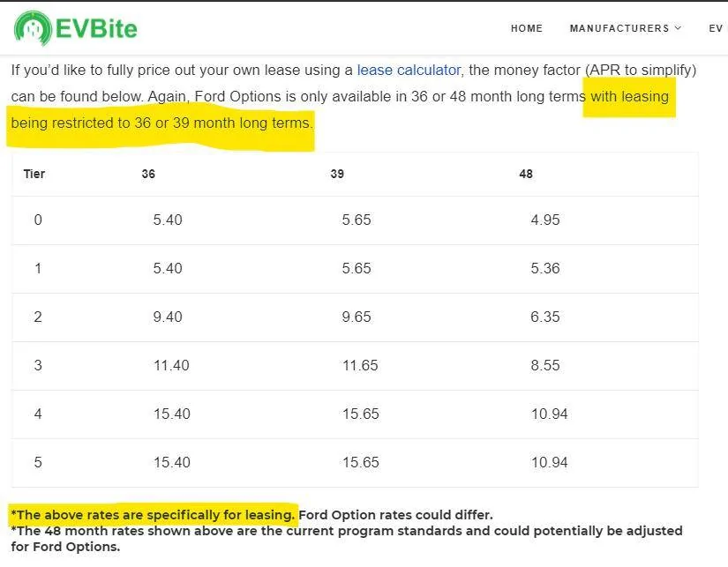
Task: Click the 9.65 rate cell
Action: point(356,317)
